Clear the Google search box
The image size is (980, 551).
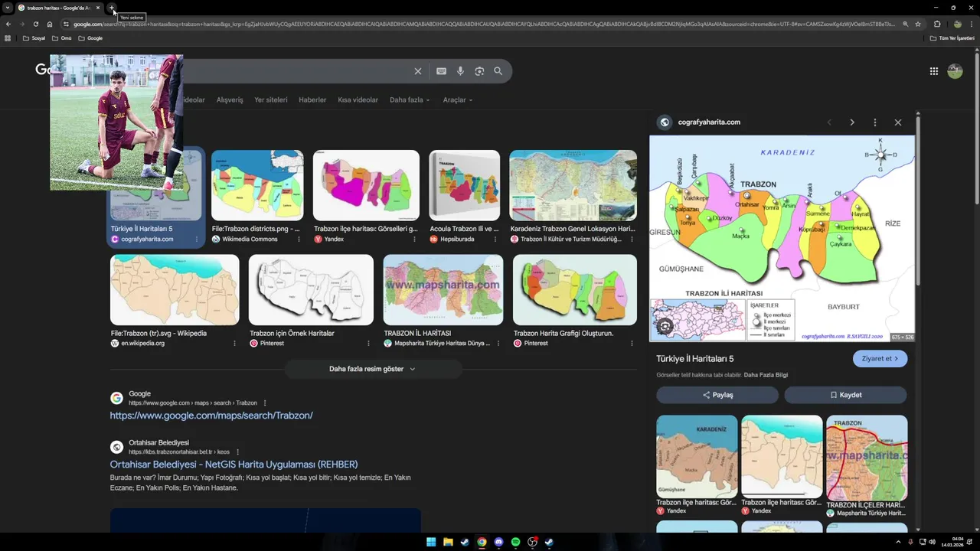click(x=418, y=71)
